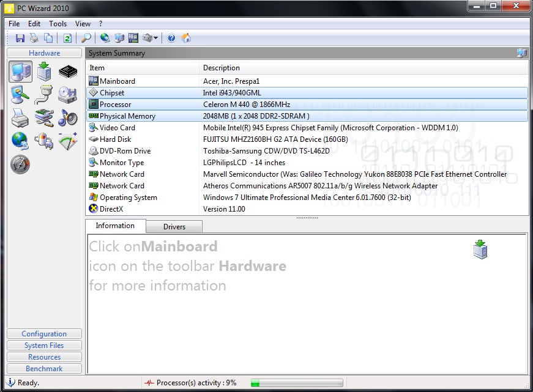
Task: Open the Devices hardware icon
Action: [44, 118]
